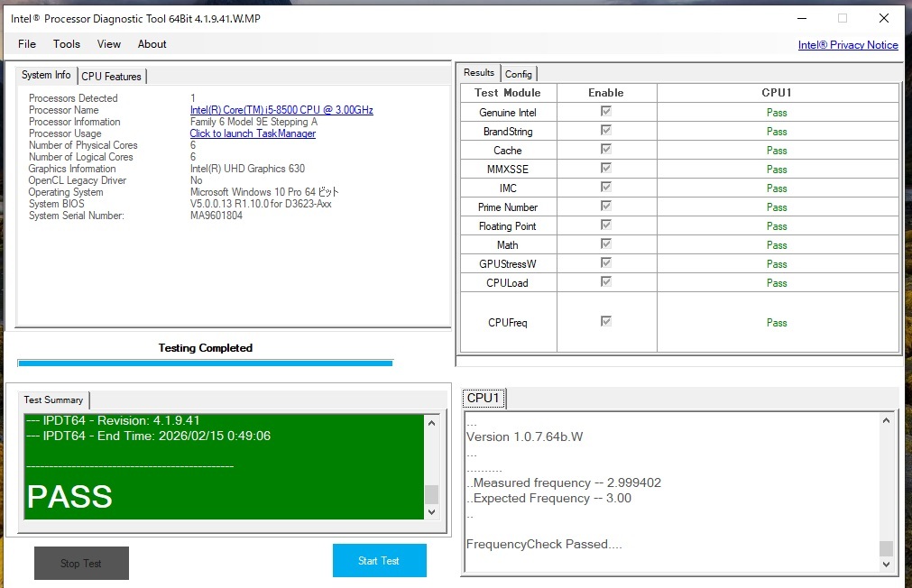Open the About menu

pyautogui.click(x=152, y=43)
